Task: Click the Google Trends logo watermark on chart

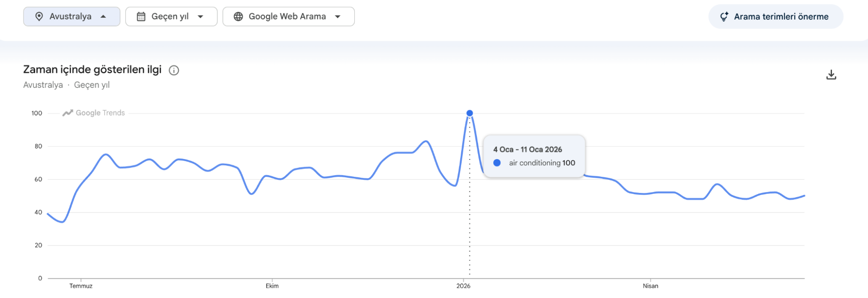Action: pyautogui.click(x=94, y=113)
